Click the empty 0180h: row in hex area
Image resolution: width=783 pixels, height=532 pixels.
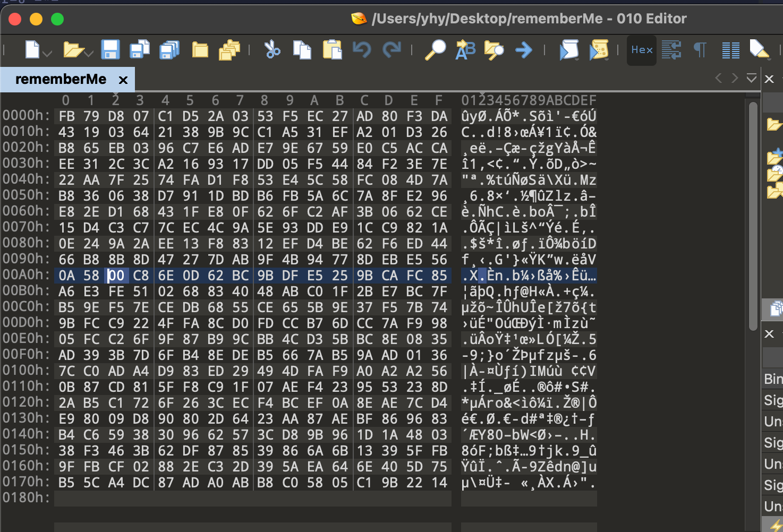[253, 499]
